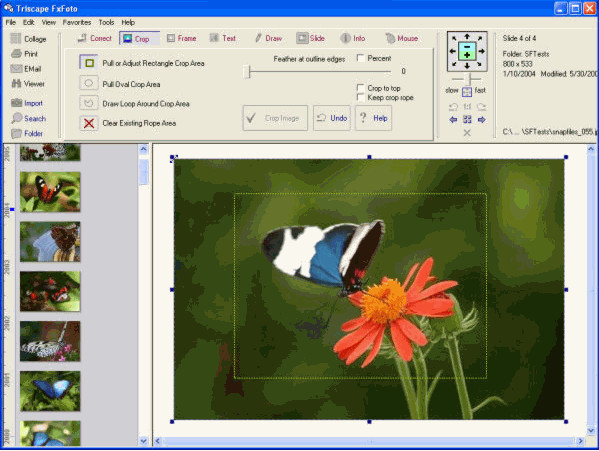The image size is (599, 451).
Task: Click the Feather at outline edges slider
Action: click(x=317, y=71)
